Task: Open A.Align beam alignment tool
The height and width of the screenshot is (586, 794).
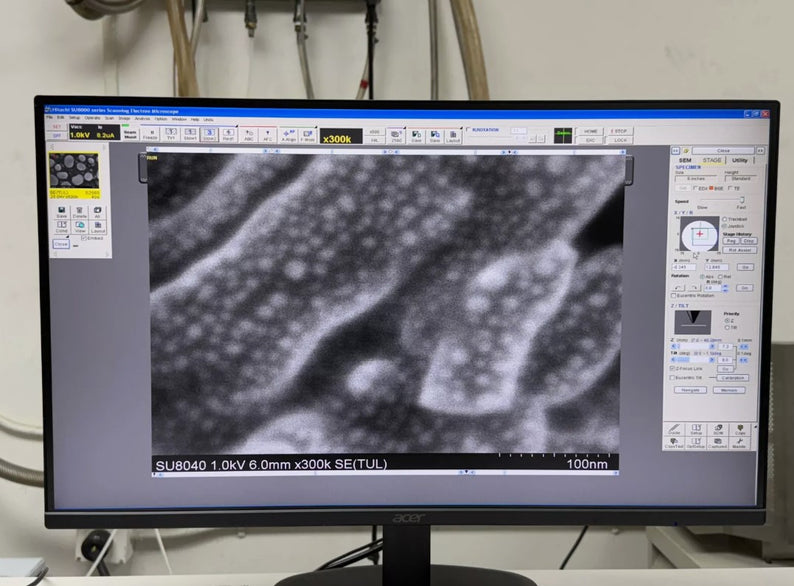Action: (289, 135)
